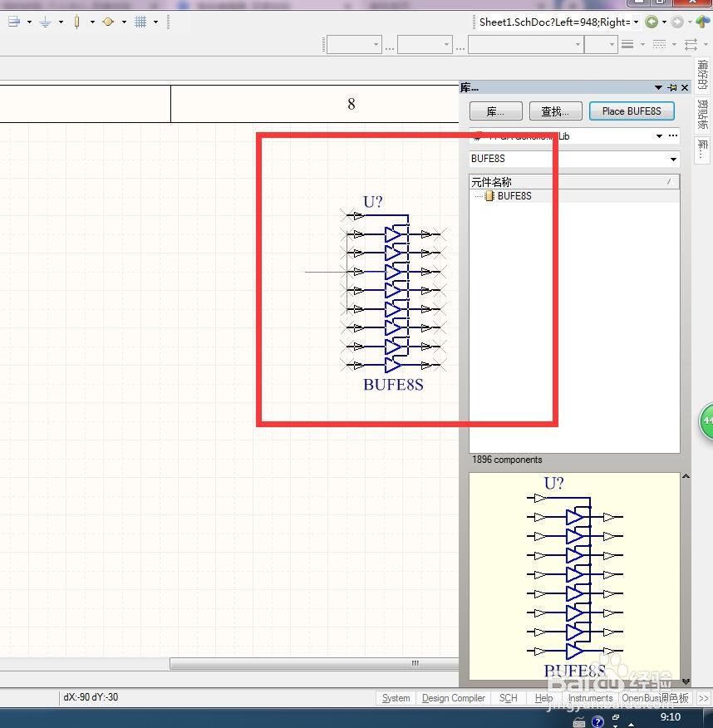The image size is (713, 728).
Task: Click the 9:10 system clock
Action: pyautogui.click(x=671, y=717)
